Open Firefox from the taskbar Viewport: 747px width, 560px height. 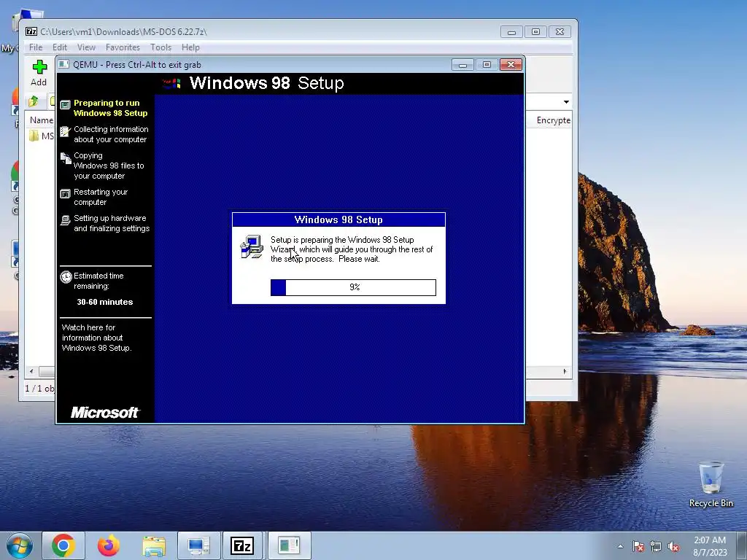click(x=108, y=545)
